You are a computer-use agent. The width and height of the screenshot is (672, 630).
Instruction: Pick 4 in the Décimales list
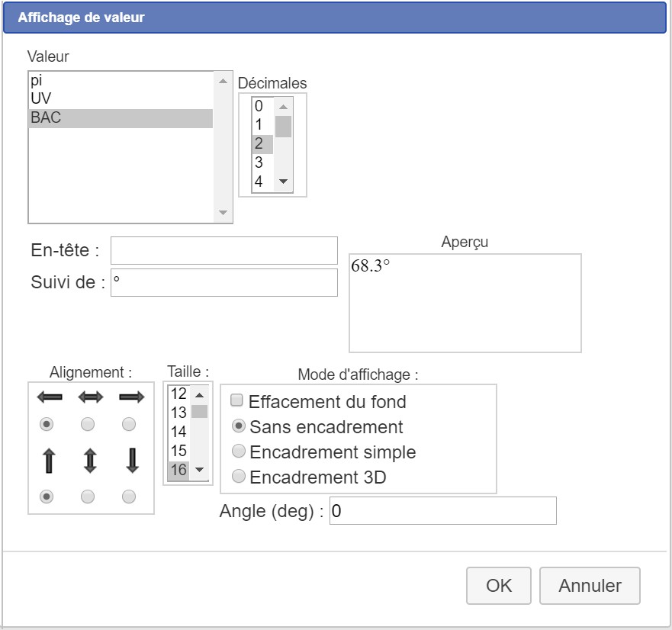[x=259, y=182]
